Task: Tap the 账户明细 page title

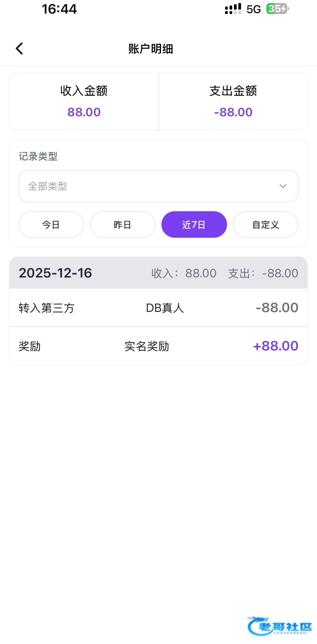Action: pyautogui.click(x=151, y=49)
